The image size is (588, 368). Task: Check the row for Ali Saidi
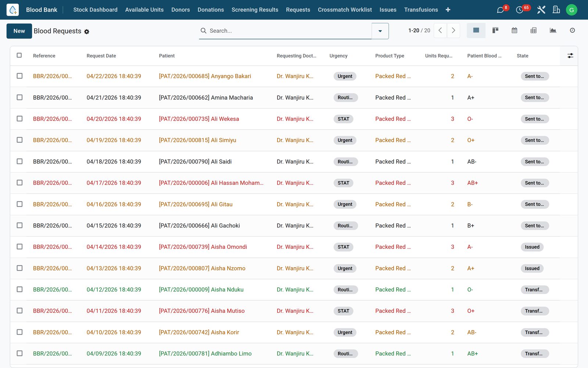(19, 161)
